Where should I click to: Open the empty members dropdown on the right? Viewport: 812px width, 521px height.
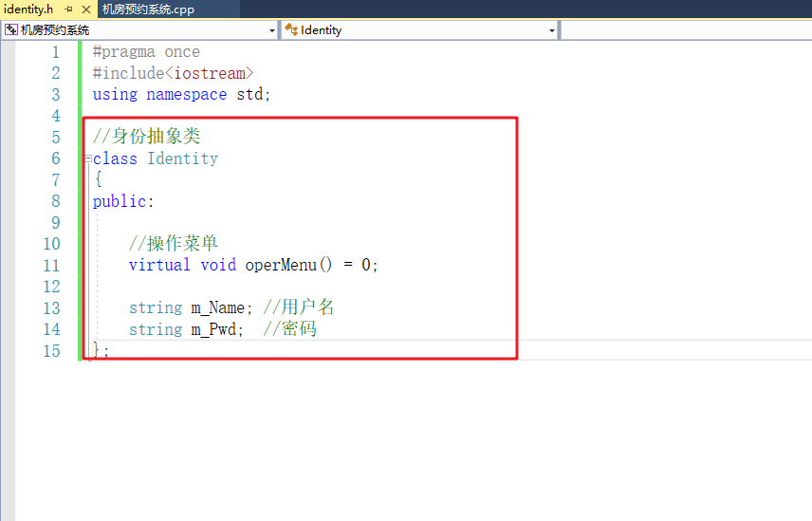coord(685,30)
